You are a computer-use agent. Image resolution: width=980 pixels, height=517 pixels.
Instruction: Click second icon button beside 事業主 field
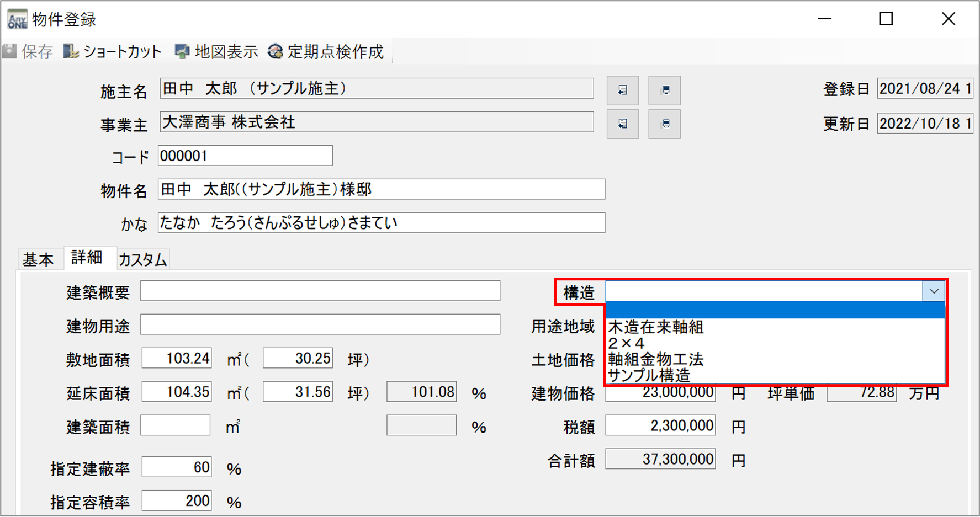click(x=664, y=124)
